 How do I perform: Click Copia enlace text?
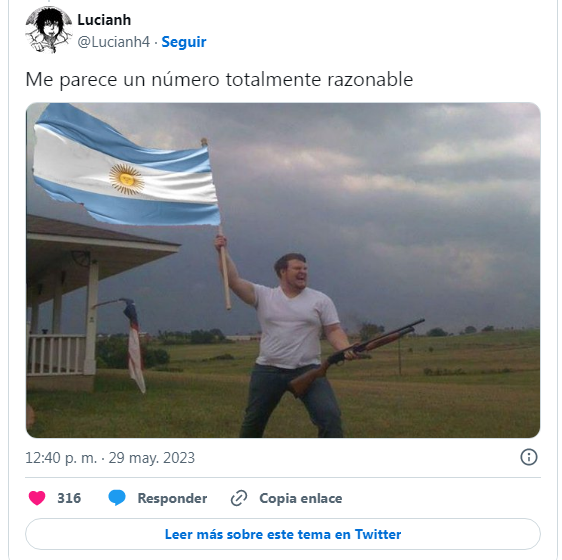pyautogui.click(x=300, y=498)
